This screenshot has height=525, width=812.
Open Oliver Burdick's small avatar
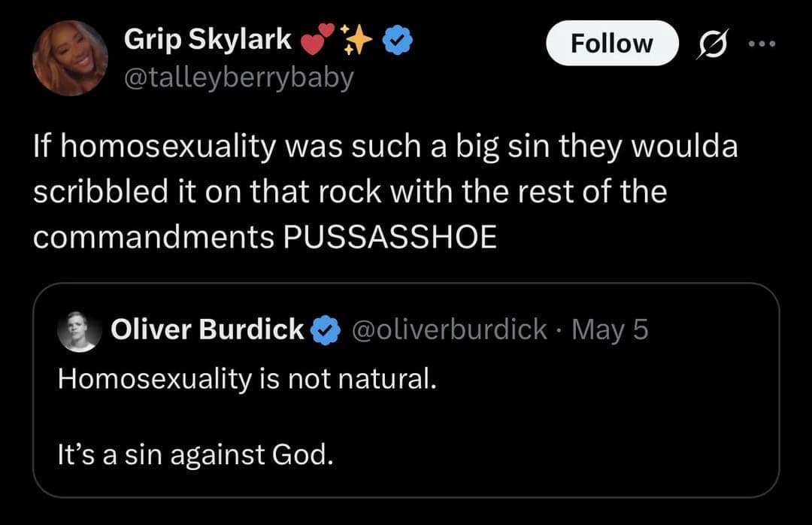tap(80, 330)
